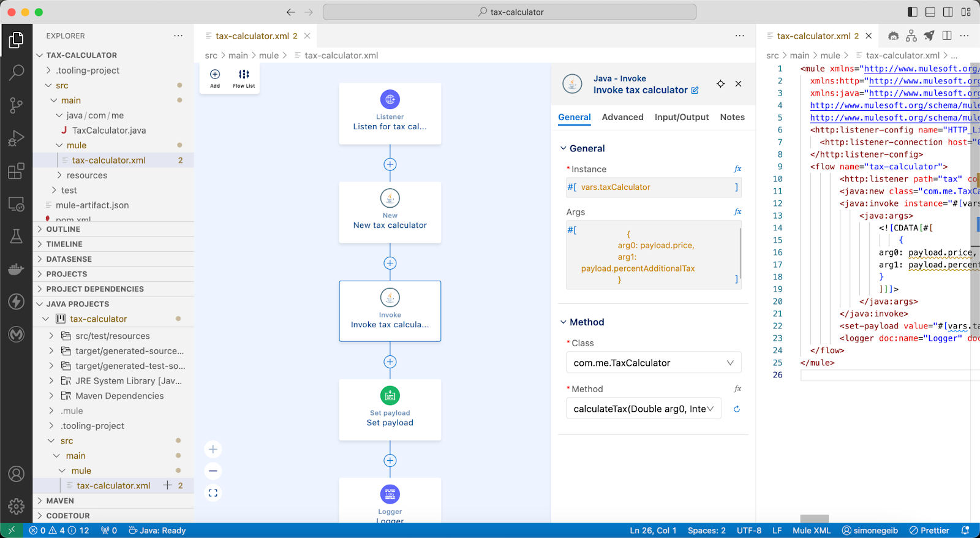Click the tax-calculator command center search
The height and width of the screenshot is (538, 980).
point(510,12)
